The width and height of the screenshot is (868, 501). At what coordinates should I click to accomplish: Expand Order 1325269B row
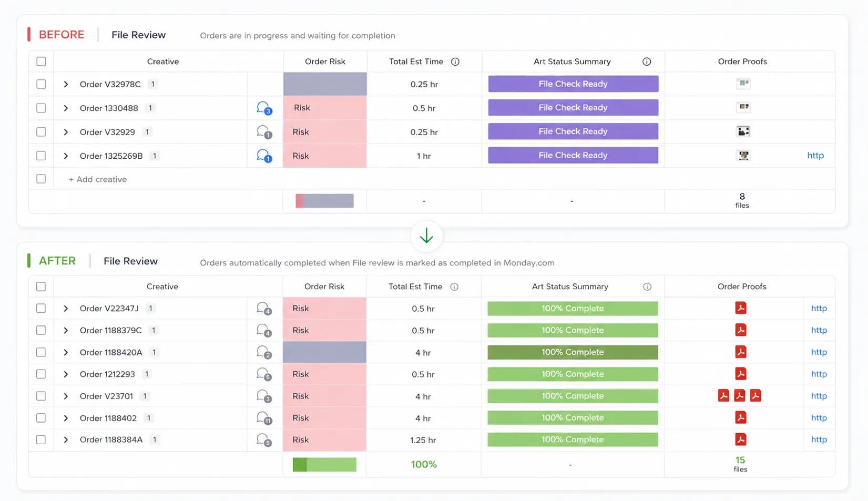point(66,156)
